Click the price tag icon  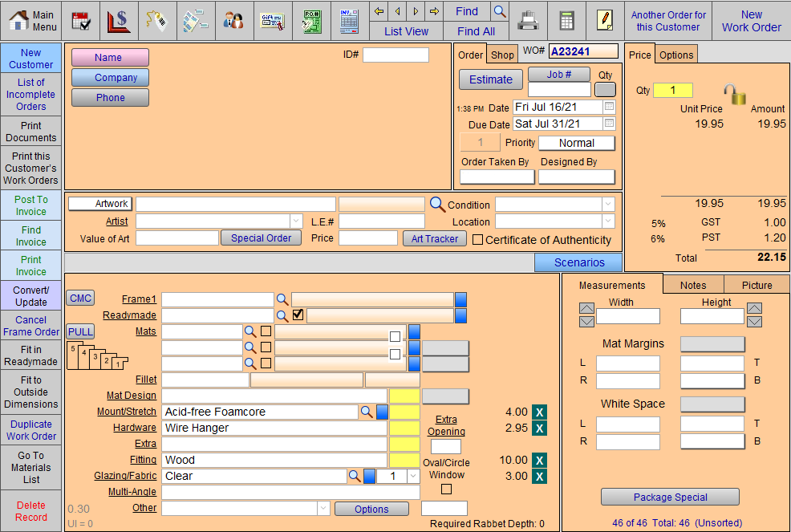(157, 20)
